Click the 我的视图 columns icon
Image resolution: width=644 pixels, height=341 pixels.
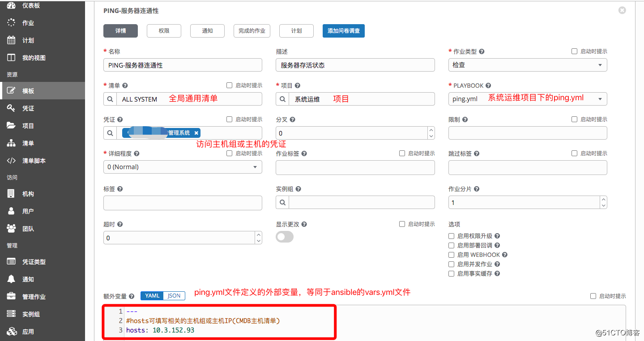click(x=11, y=58)
